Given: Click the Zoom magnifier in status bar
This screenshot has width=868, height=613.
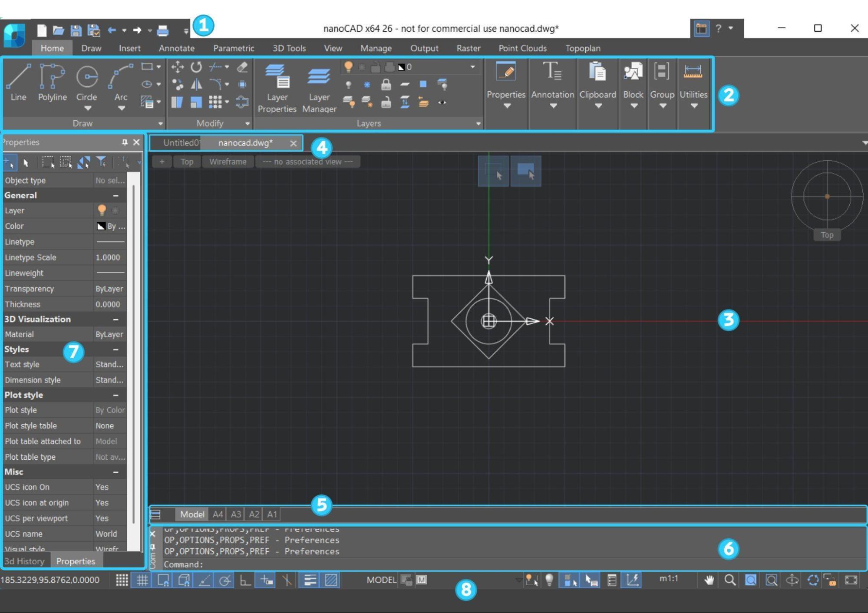Looking at the screenshot, I should pyautogui.click(x=730, y=580).
